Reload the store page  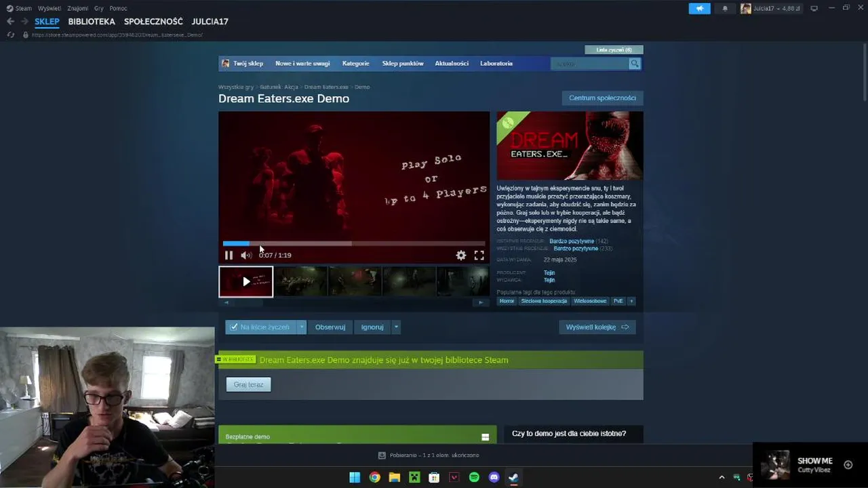(x=10, y=35)
